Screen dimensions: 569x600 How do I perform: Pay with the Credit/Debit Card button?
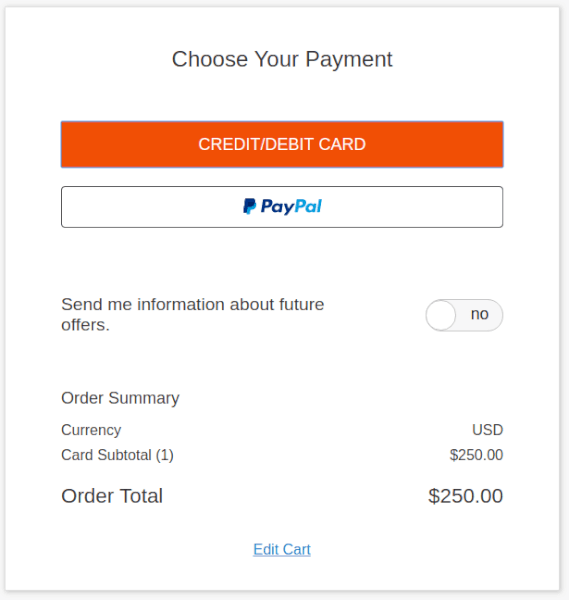click(282, 144)
